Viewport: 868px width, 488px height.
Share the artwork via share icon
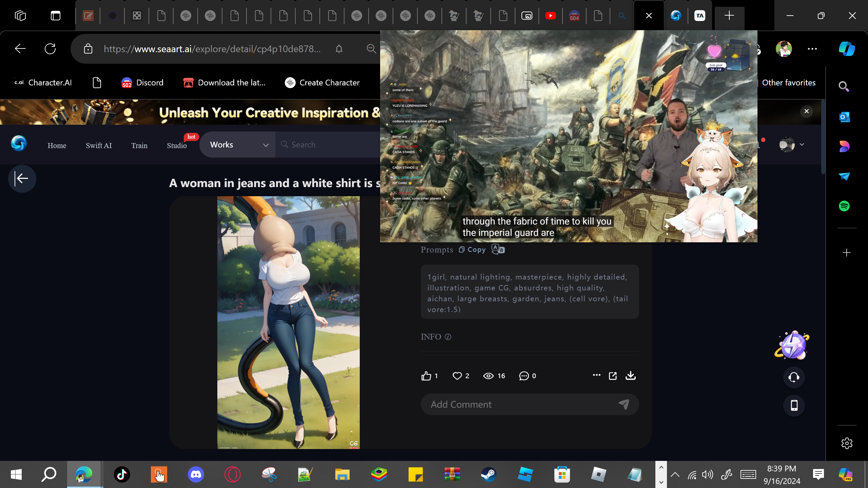613,376
